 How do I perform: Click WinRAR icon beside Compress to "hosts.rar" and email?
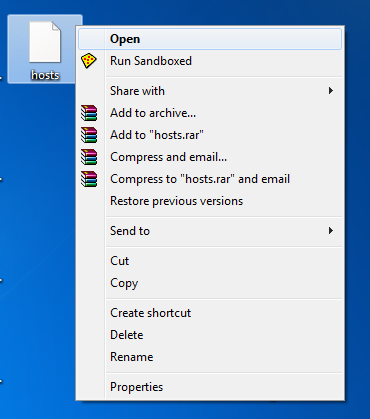point(89,179)
